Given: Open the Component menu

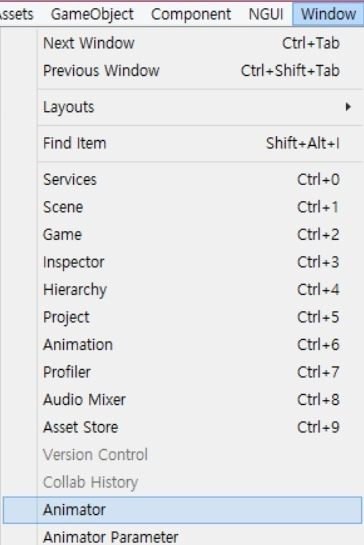Looking at the screenshot, I should [191, 14].
